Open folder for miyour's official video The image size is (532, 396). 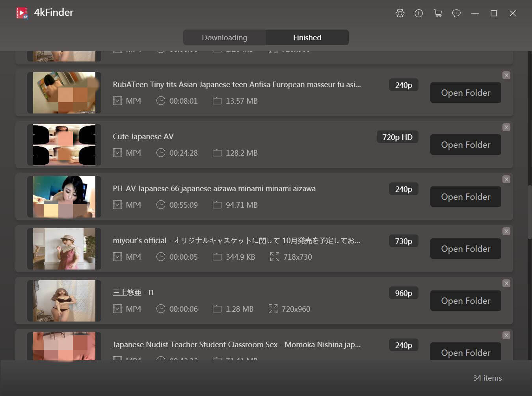465,249
